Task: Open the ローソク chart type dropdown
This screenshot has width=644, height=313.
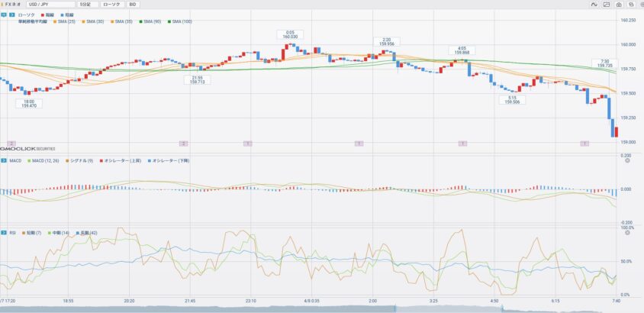Action: click(x=112, y=5)
